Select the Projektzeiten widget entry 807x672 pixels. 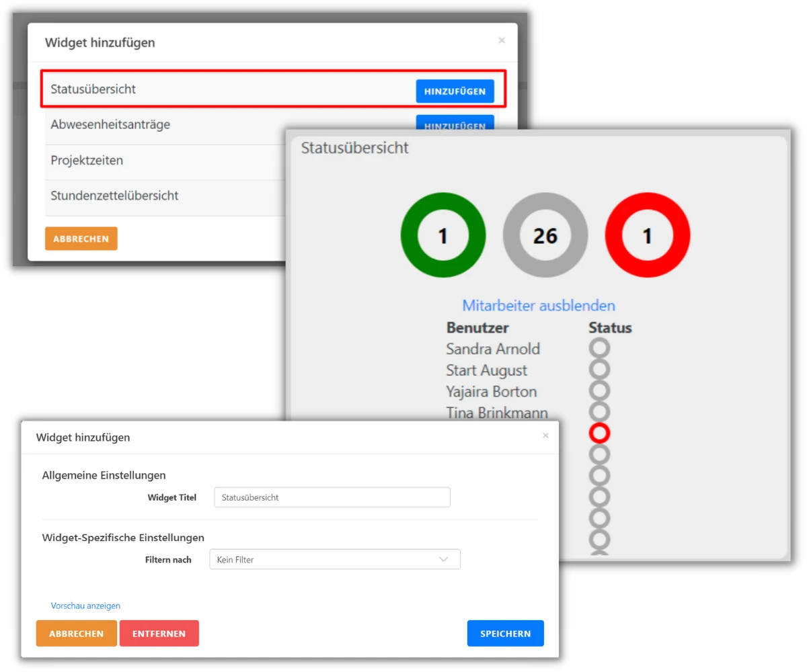point(87,161)
